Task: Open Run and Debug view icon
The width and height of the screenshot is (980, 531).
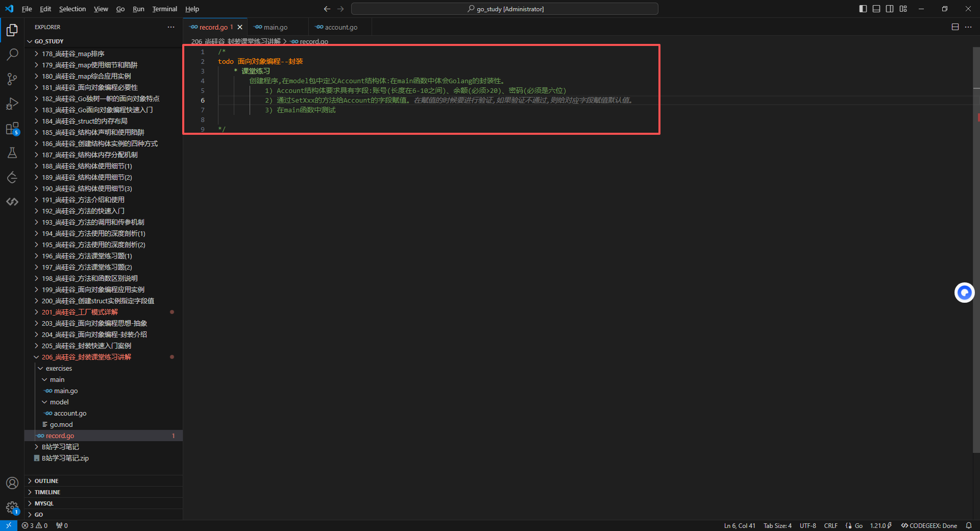Action: [12, 104]
